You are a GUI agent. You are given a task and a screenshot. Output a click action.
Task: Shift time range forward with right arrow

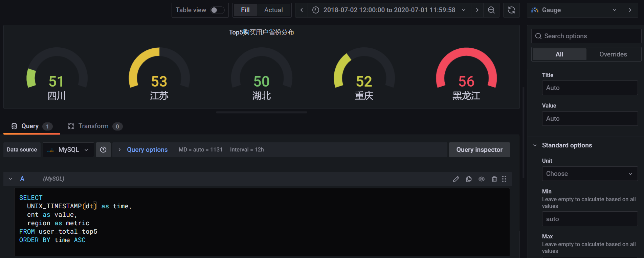coord(477,10)
